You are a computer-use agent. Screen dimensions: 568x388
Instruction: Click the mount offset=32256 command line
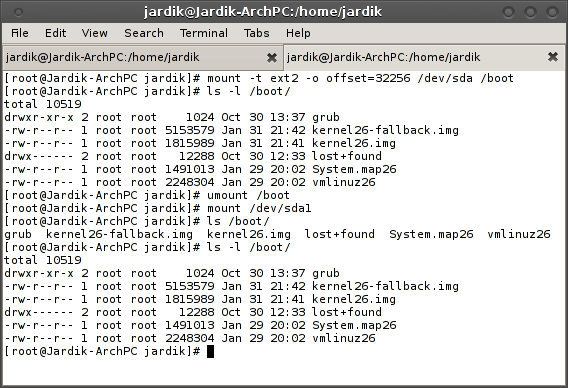259,78
